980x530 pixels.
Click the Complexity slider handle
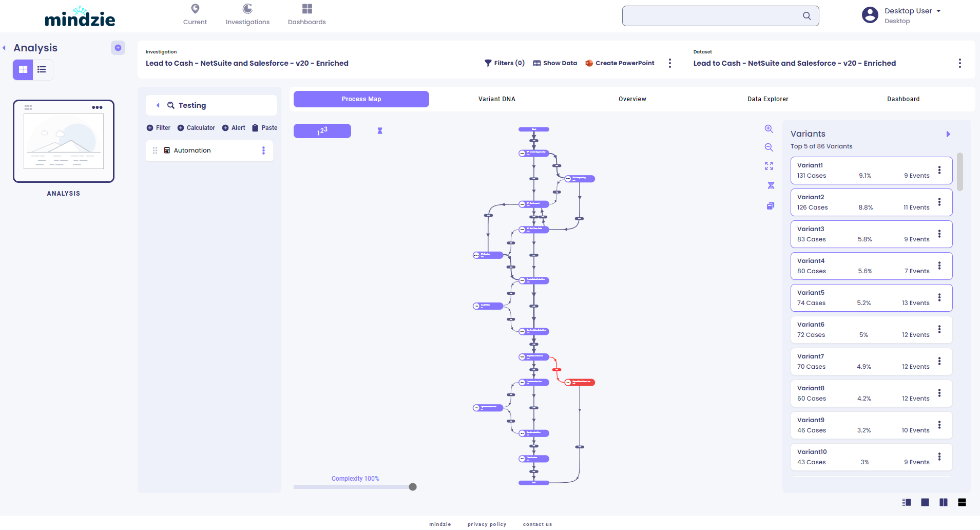413,487
